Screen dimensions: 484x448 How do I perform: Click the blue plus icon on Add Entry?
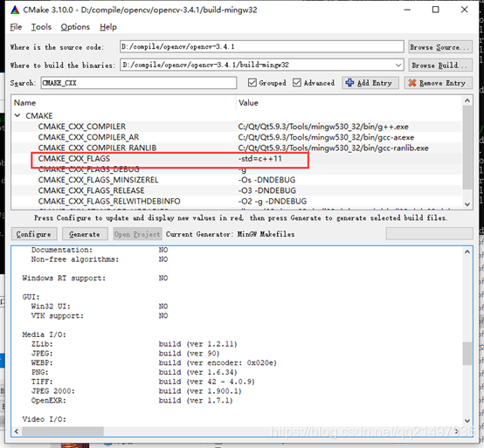(349, 83)
